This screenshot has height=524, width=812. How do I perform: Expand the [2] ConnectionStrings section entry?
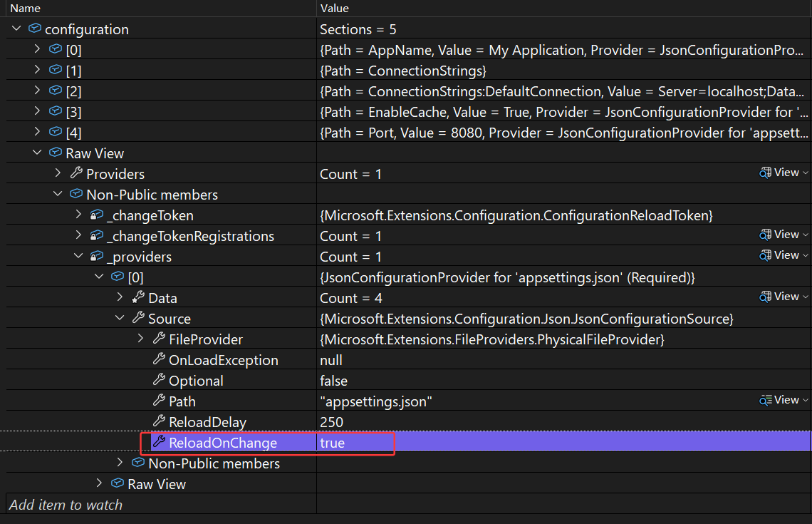[38, 91]
